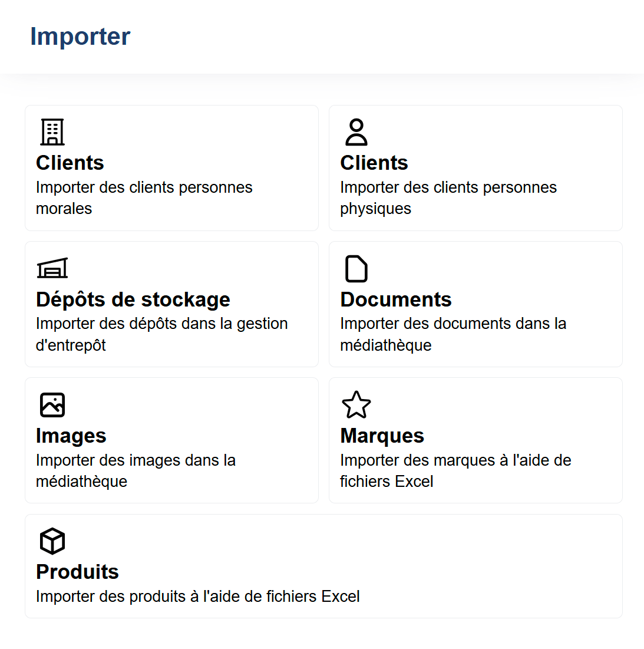Image resolution: width=644 pixels, height=649 pixels.
Task: Click 'Importer des marques à l'aide de fichiers Excel'
Action: tap(455, 470)
